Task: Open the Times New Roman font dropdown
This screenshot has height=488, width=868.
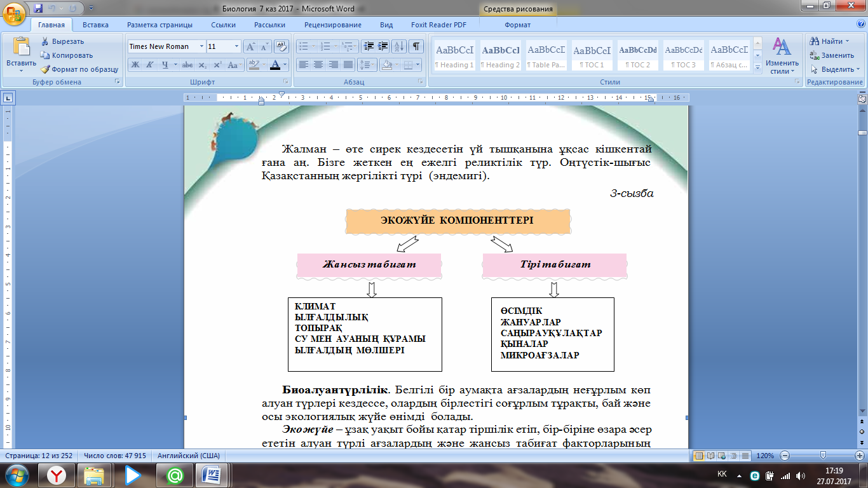Action: click(201, 46)
